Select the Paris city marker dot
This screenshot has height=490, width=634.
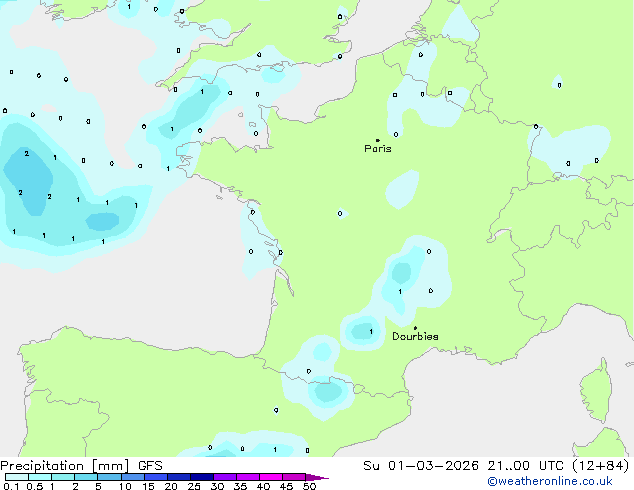378,140
